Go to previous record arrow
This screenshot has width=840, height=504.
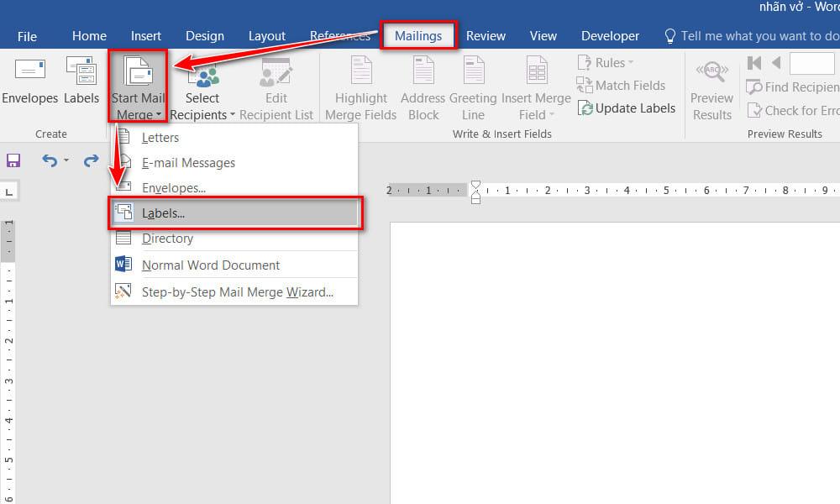pyautogui.click(x=776, y=63)
